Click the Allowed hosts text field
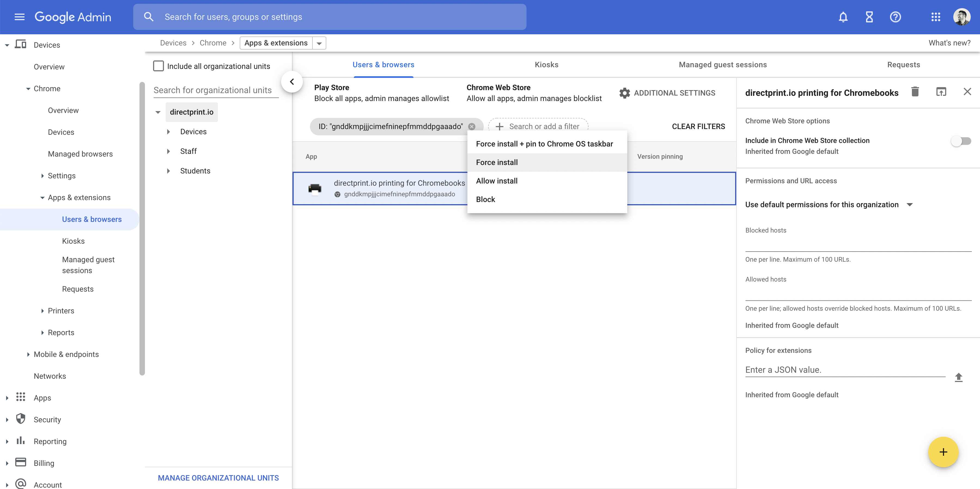This screenshot has height=489, width=980. 858,293
